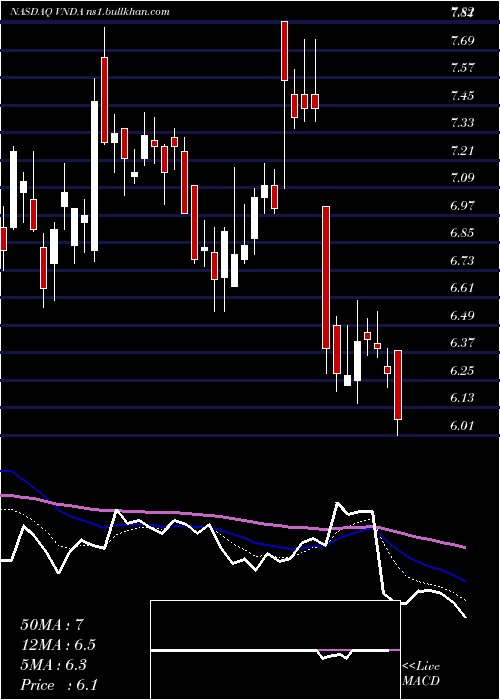500x700 pixels.
Task: Click the <<Live MACD label
Action: coord(421,674)
